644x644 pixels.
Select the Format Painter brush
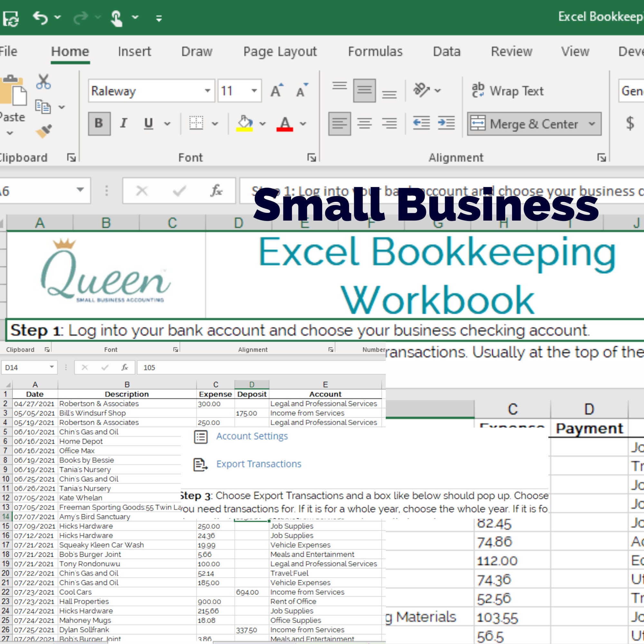tap(44, 131)
